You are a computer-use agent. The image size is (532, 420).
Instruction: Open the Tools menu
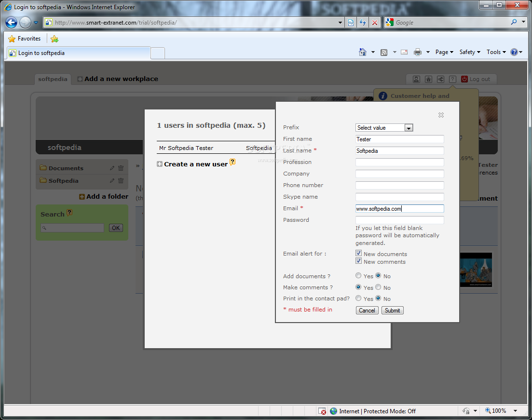496,52
